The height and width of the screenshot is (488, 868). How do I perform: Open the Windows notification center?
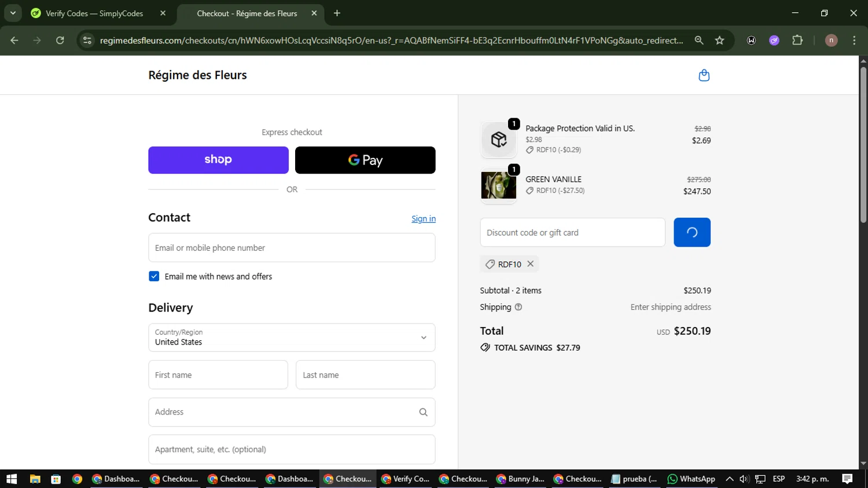(x=847, y=479)
